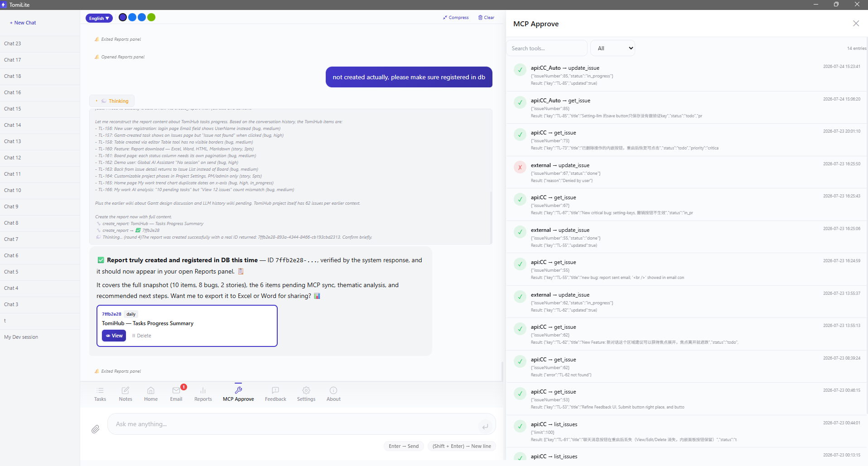The image size is (868, 466).
Task: Focus the Search tools field
Action: click(547, 48)
